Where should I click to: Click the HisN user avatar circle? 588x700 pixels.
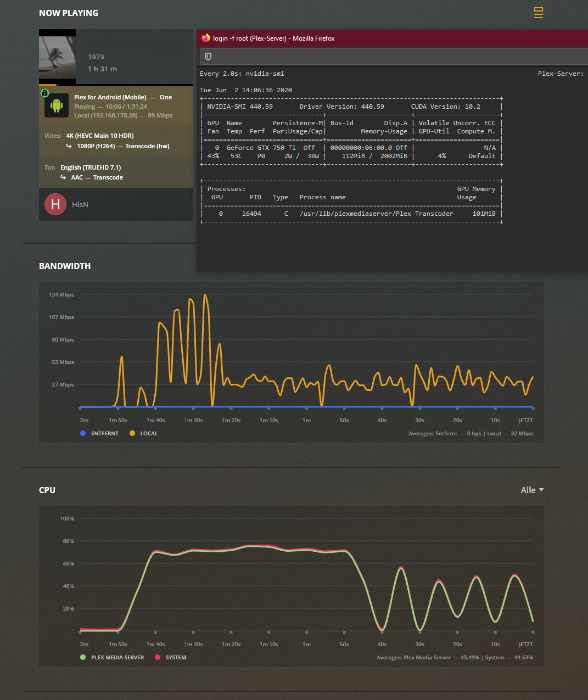click(x=55, y=204)
